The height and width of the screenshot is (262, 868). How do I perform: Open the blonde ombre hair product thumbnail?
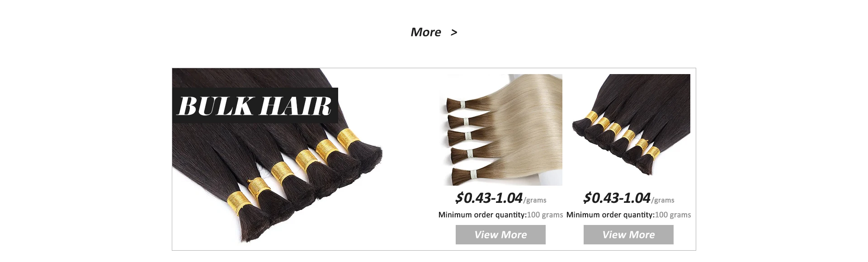click(x=501, y=130)
